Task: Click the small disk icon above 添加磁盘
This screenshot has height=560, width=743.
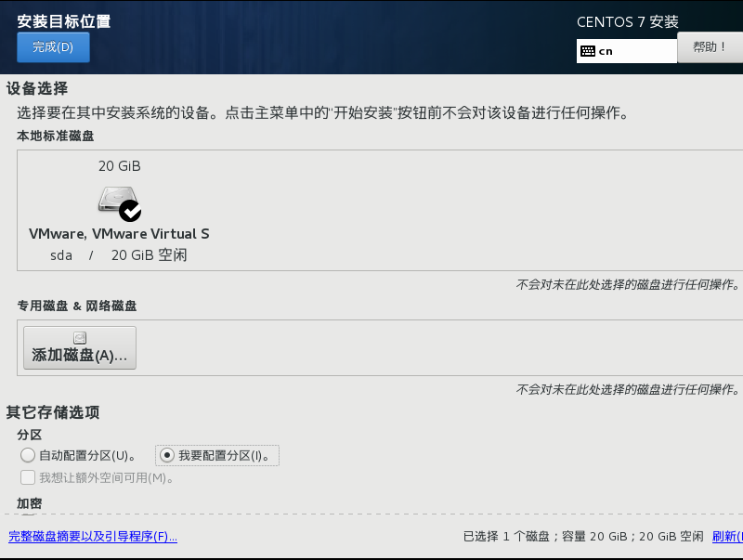Action: 80,338
